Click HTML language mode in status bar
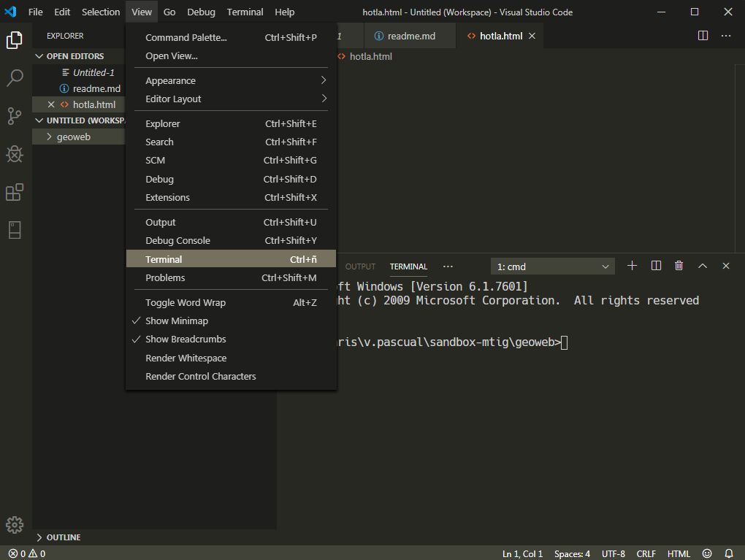 click(x=679, y=554)
